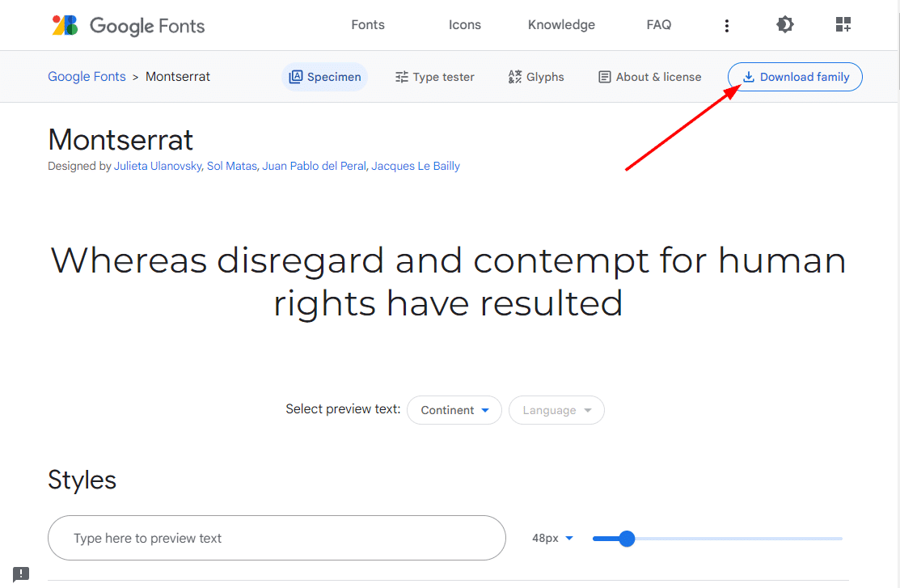
Task: Open the selected families grid icon
Action: (843, 25)
